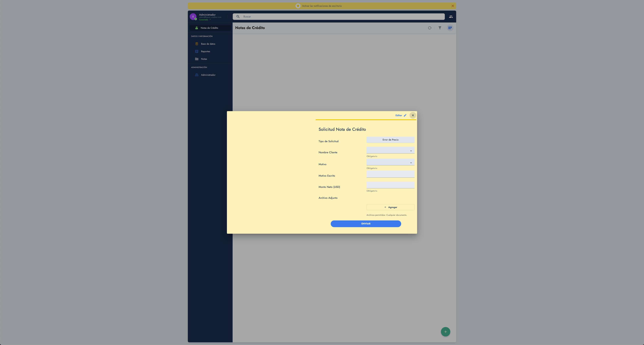644x345 pixels.
Task: Click Agregar to attach a file
Action: [390, 207]
